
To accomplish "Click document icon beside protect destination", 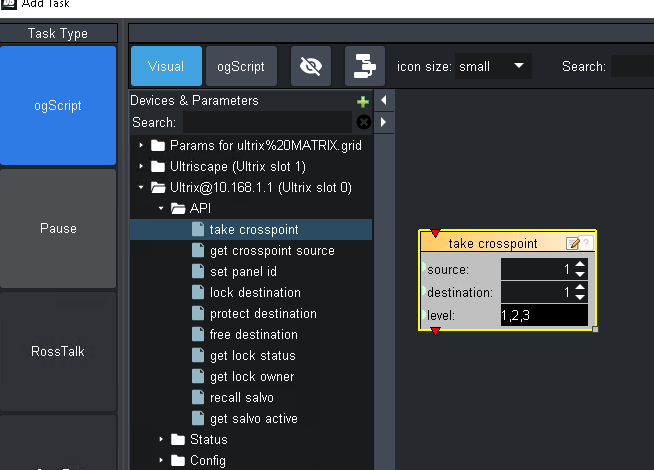I will coord(198,313).
